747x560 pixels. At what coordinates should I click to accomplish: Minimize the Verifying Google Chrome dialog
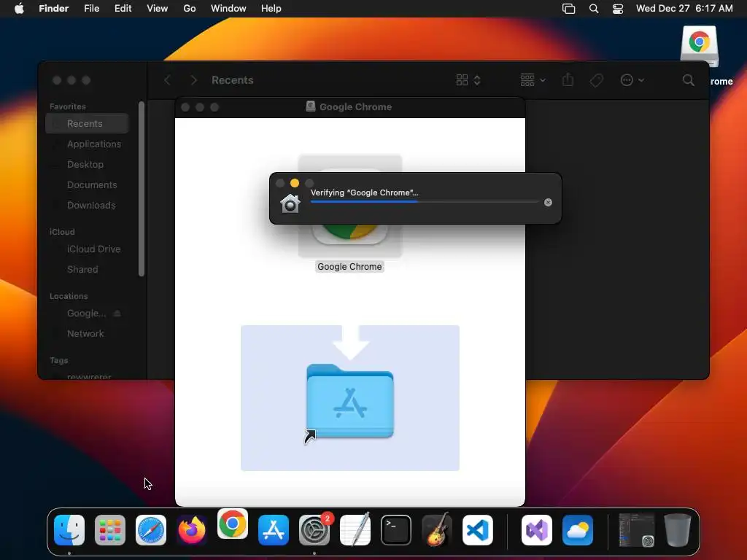[295, 183]
